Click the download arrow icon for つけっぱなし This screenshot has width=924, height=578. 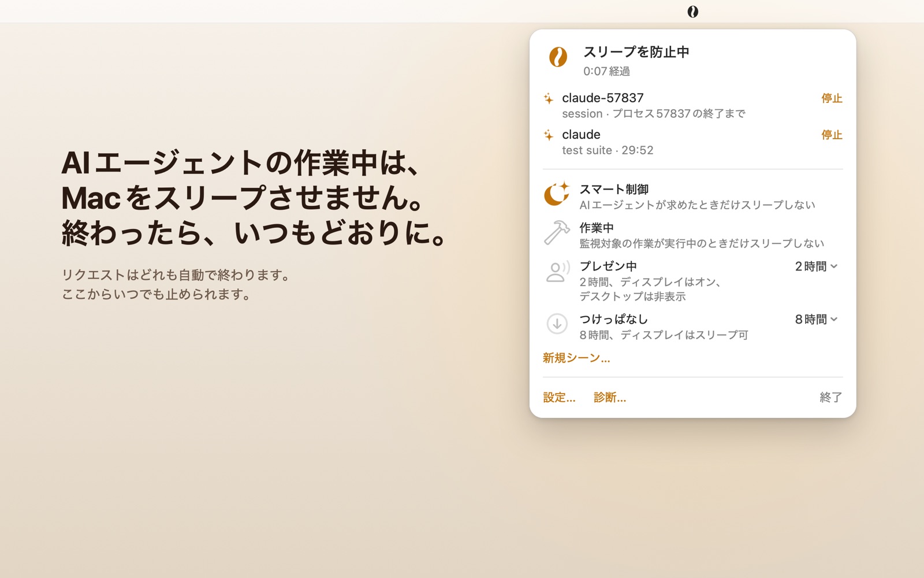[x=557, y=324]
